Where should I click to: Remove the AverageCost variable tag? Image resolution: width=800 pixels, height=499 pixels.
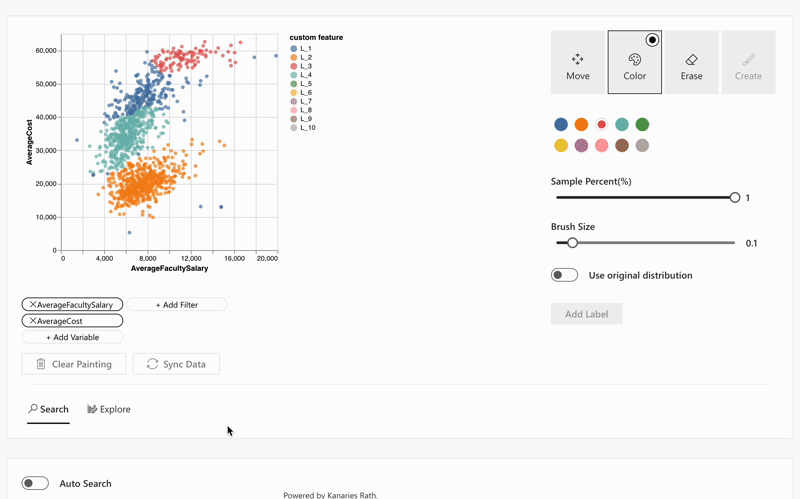pos(33,321)
